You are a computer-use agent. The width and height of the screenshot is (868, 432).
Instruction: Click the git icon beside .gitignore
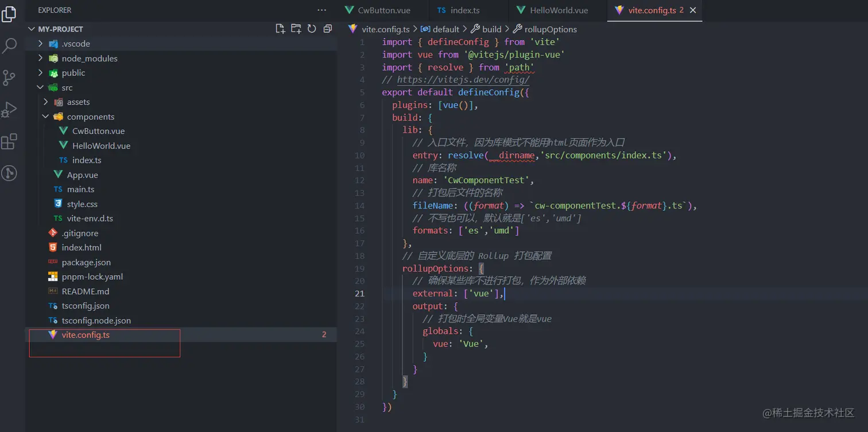[x=53, y=233]
